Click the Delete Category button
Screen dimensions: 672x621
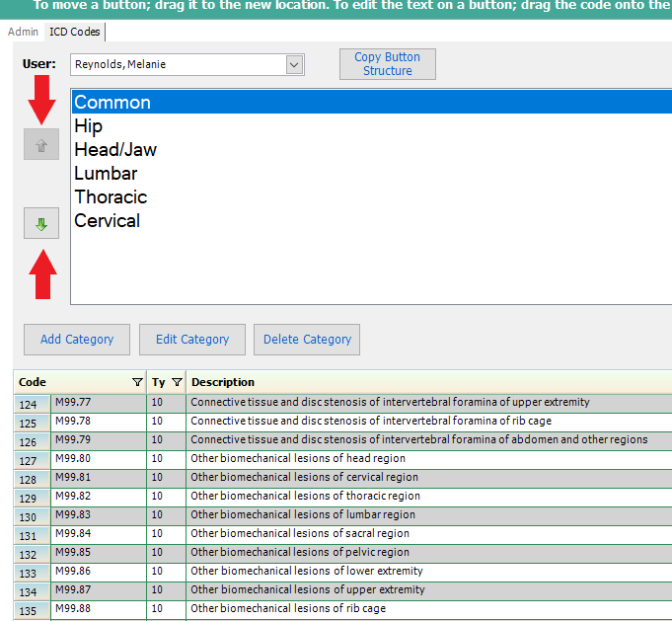(307, 340)
